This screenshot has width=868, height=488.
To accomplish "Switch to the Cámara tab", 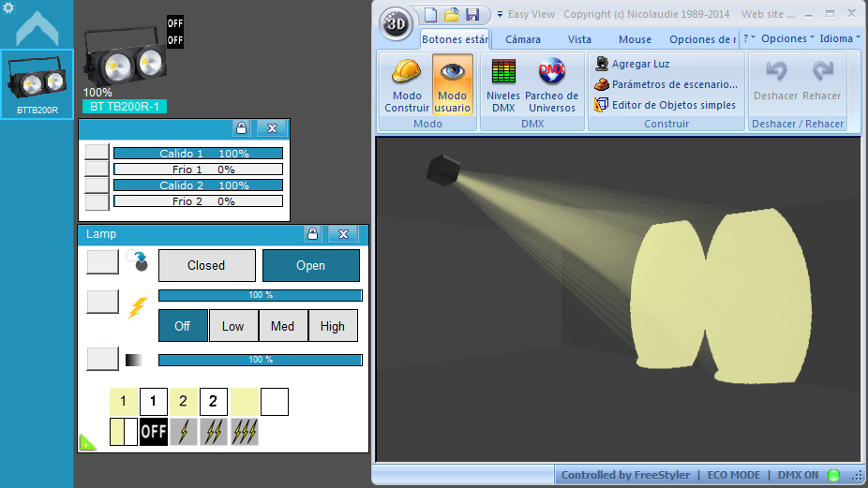I will (x=522, y=39).
